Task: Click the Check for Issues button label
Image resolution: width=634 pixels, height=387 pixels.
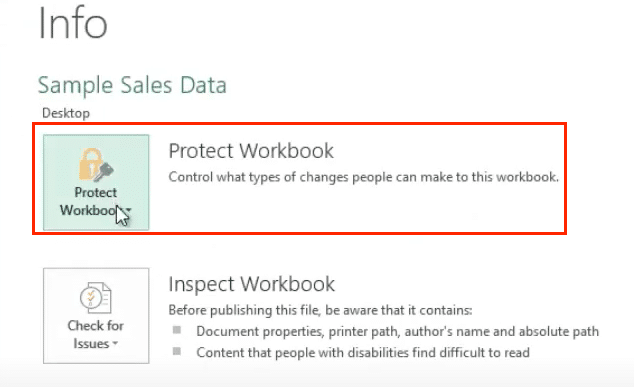Action: coord(96,334)
